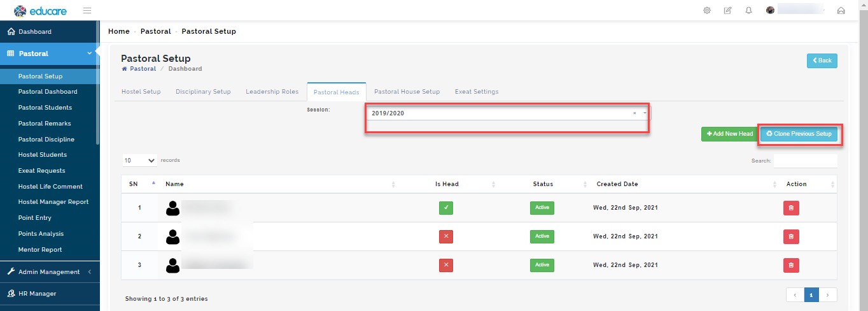Open Hostel Manager Report in sidebar

(x=53, y=202)
